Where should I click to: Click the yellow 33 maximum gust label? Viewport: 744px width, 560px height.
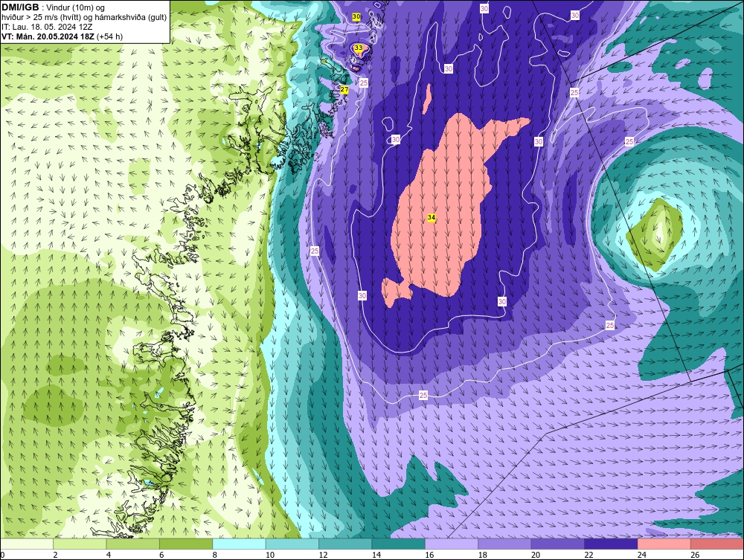pos(359,48)
